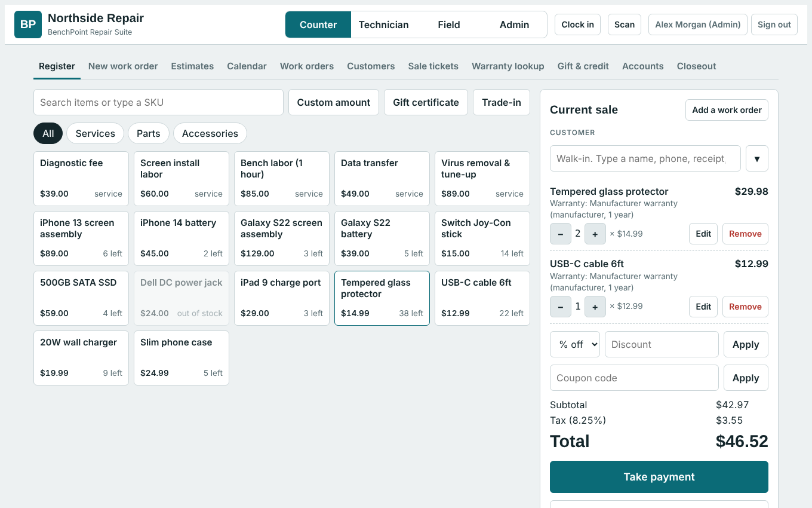Edit the USB-C cable 6ft line
812x508 pixels.
pyautogui.click(x=703, y=307)
